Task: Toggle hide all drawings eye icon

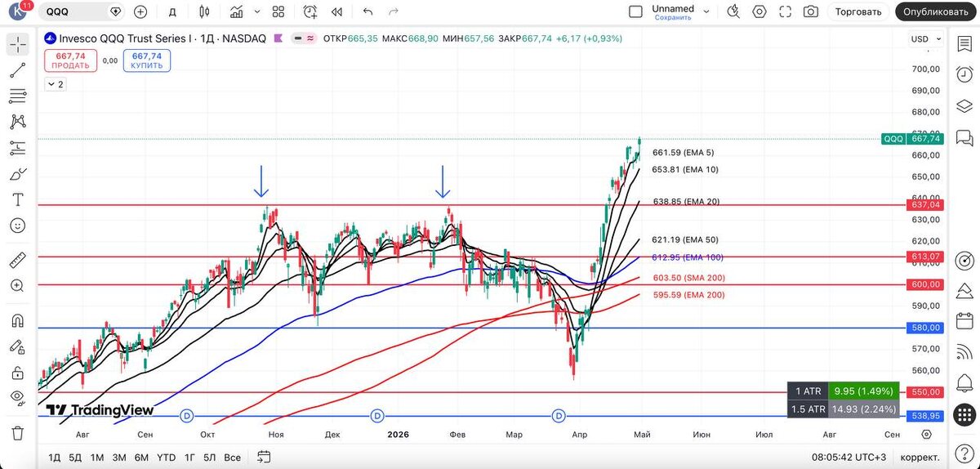Action: point(17,398)
